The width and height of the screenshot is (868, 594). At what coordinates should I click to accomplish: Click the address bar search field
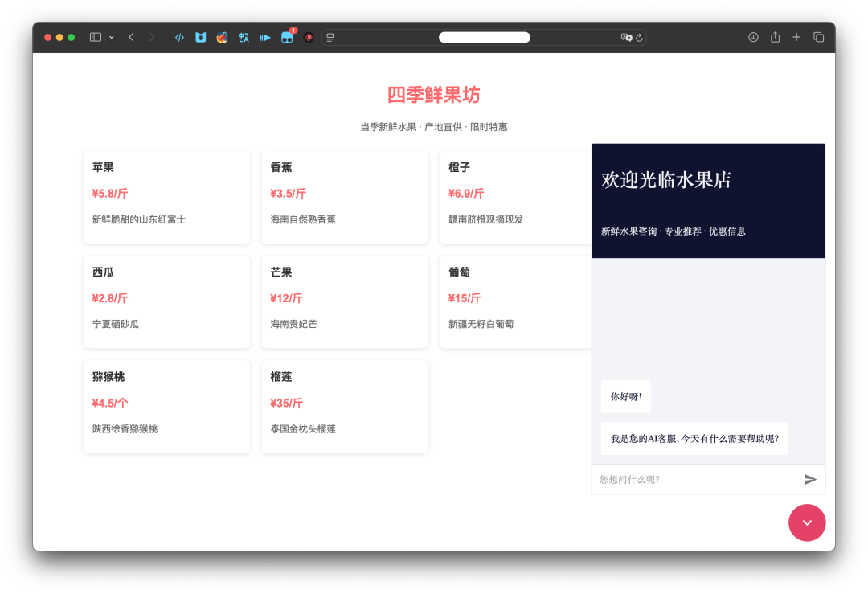point(484,37)
